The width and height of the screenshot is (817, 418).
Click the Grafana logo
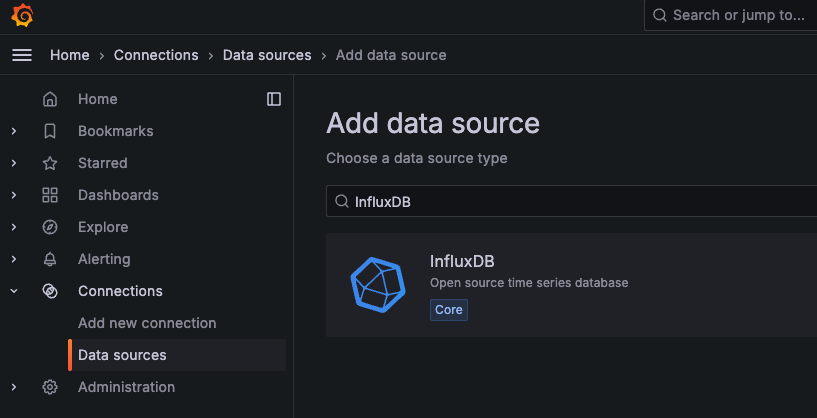(x=22, y=15)
